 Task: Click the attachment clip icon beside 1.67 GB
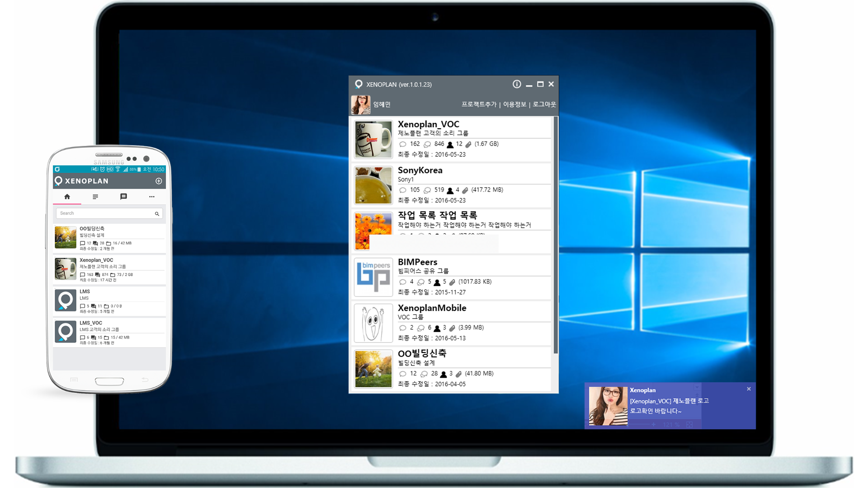click(x=468, y=145)
